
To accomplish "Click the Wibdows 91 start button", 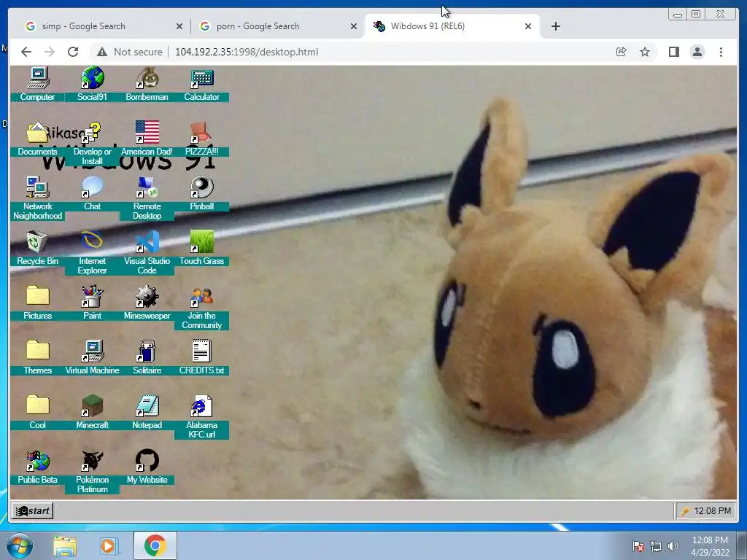I will (x=32, y=511).
